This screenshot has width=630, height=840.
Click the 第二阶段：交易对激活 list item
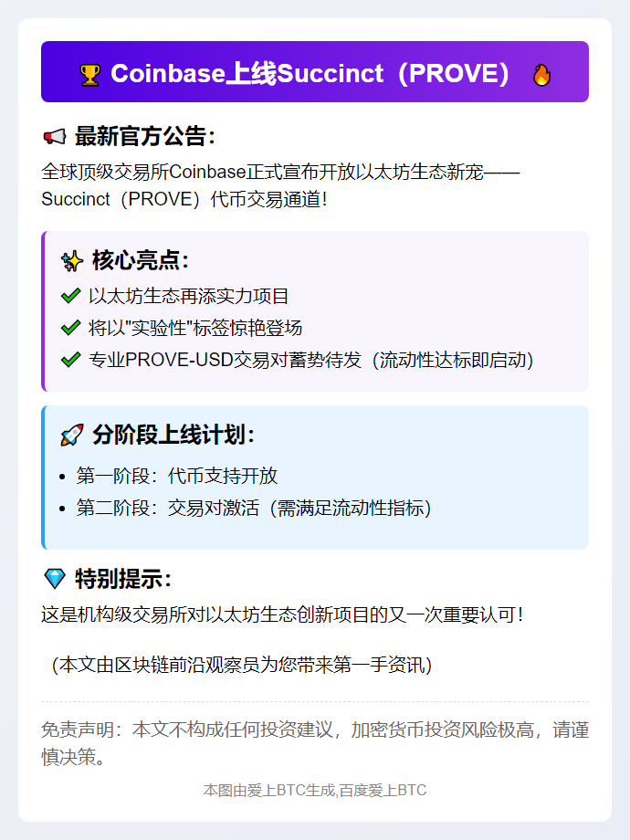tap(254, 508)
